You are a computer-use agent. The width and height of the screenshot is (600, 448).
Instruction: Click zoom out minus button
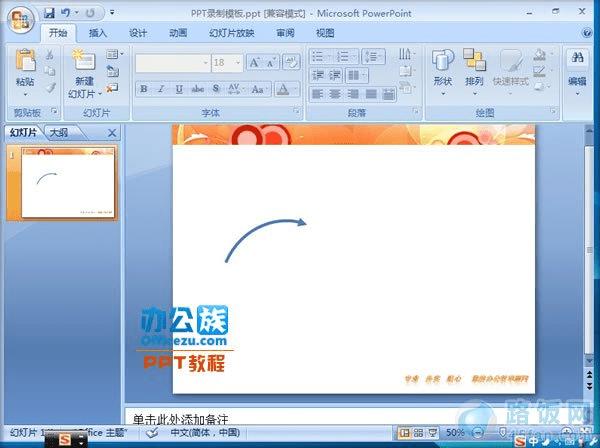pyautogui.click(x=478, y=433)
